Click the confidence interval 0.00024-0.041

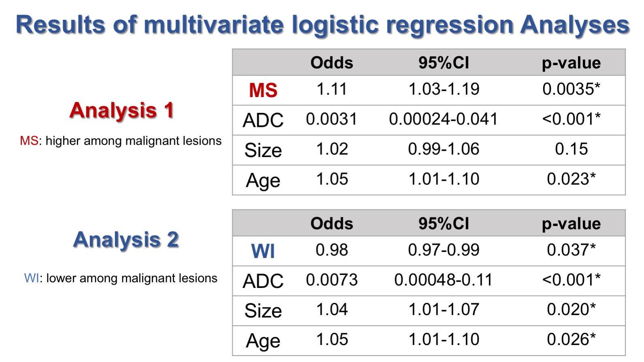(443, 119)
